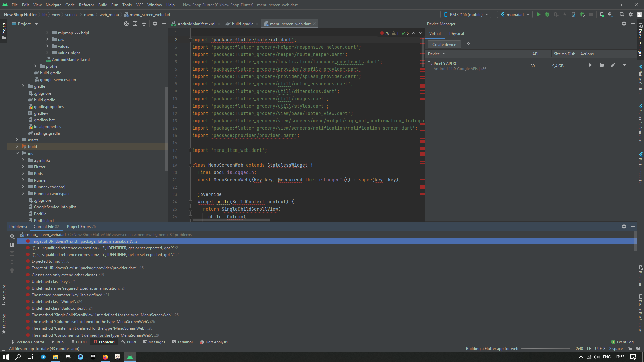Click the Dart Analysis tab
644x362 pixels.
[x=214, y=342]
